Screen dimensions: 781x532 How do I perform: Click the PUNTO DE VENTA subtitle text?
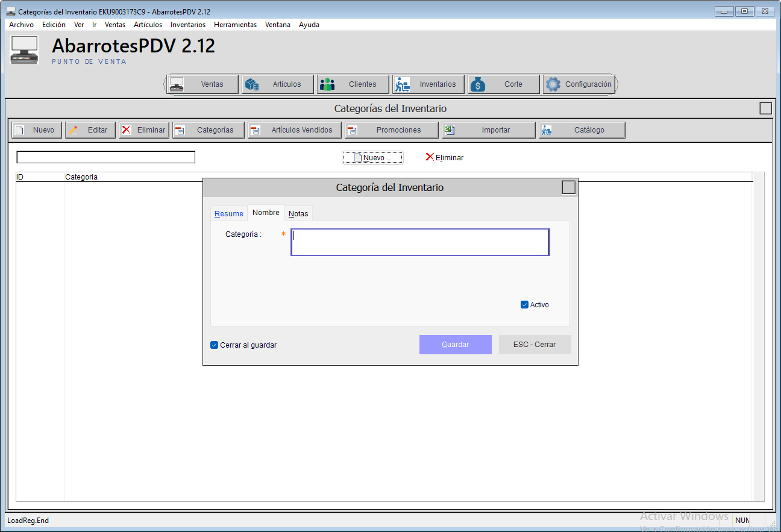click(89, 61)
